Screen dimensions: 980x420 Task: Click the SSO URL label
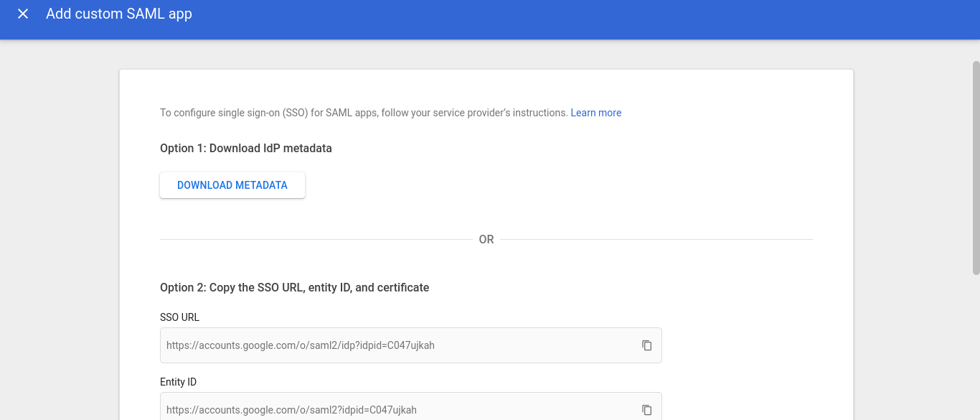coord(179,317)
